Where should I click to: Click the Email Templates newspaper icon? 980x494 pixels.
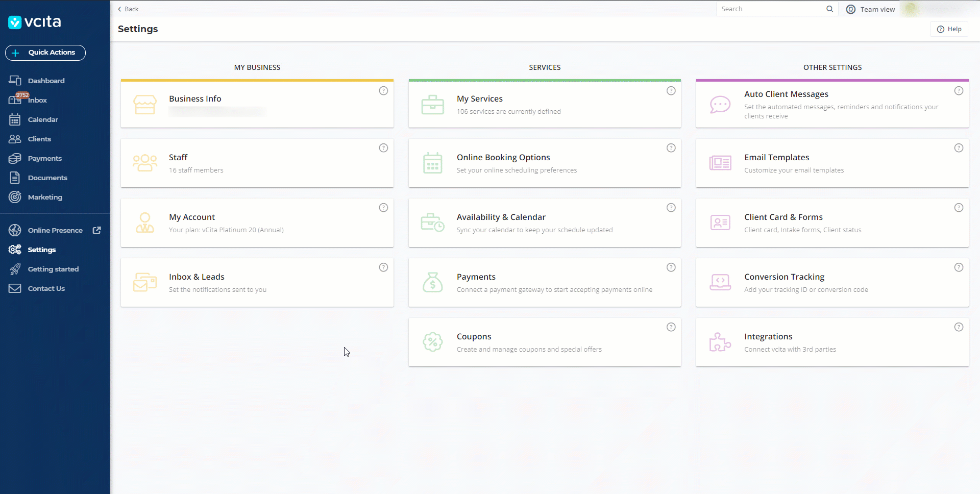point(720,163)
